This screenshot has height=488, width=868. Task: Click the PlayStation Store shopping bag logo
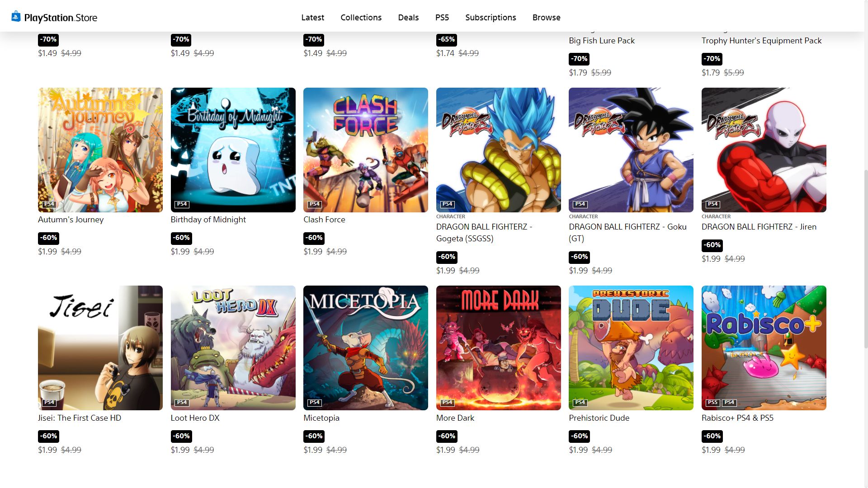16,17
